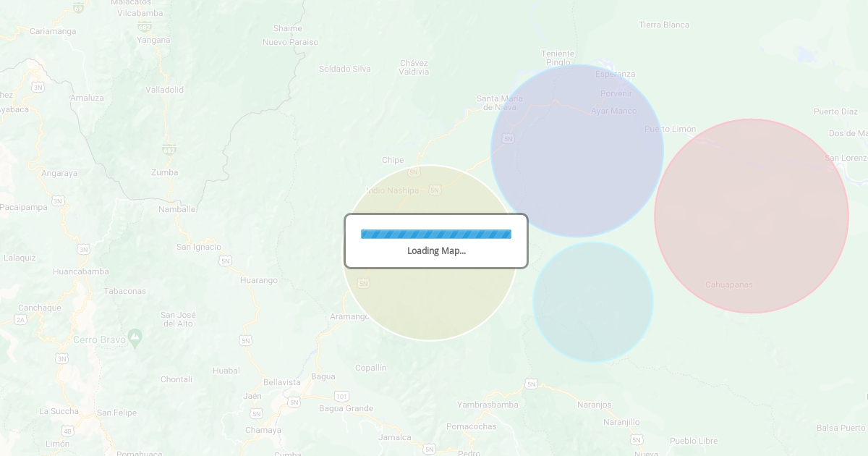
Task: Click the 5N shield inside the purple circle
Action: (509, 138)
